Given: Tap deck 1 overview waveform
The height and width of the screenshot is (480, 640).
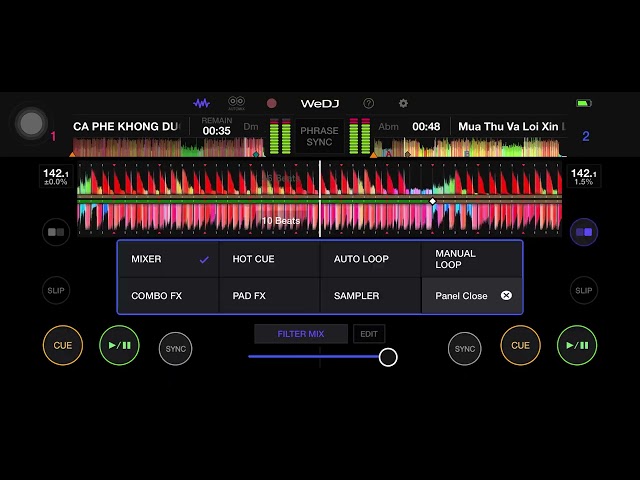Looking at the screenshot, I should [169, 147].
